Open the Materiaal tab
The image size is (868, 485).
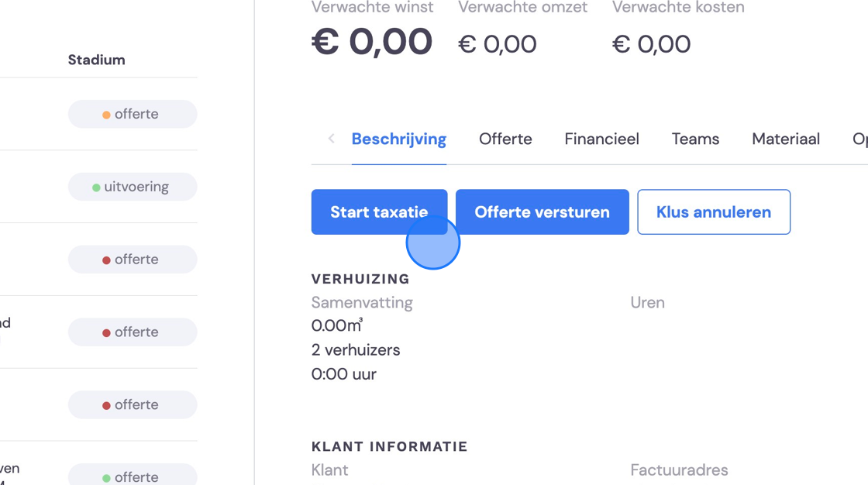[786, 139]
